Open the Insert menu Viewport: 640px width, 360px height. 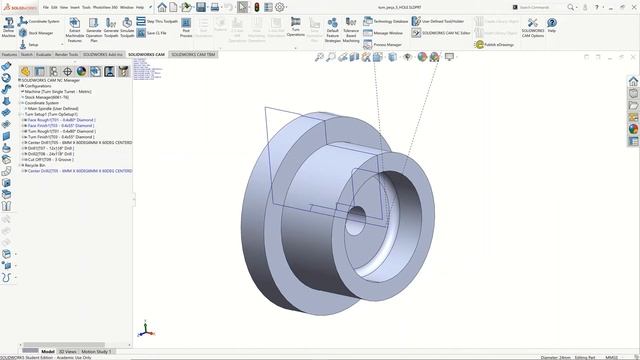75,7
